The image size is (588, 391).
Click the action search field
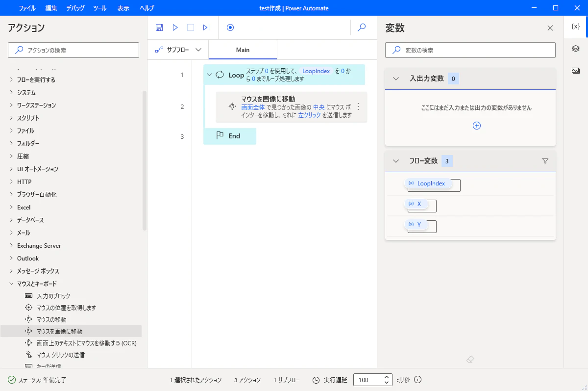pyautogui.click(x=73, y=50)
